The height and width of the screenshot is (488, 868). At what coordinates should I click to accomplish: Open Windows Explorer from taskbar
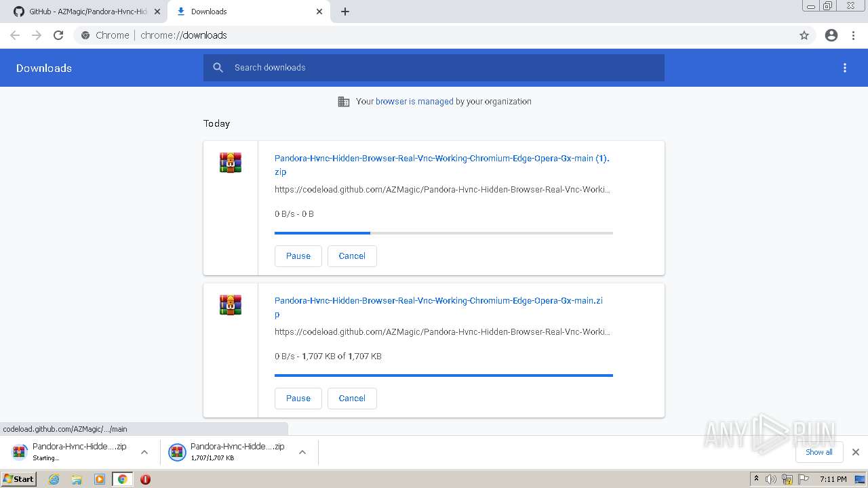point(77,479)
